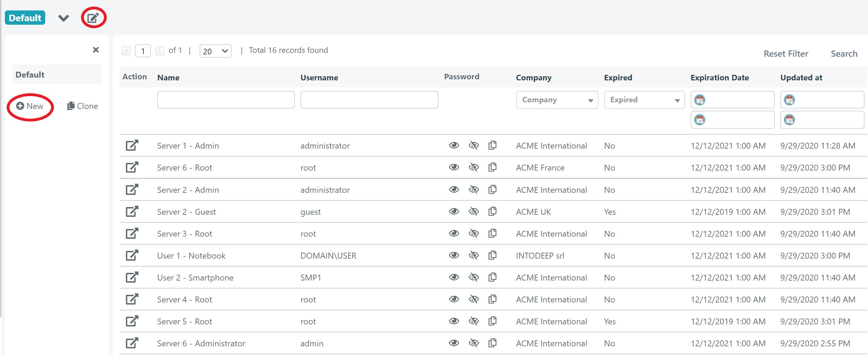
Task: Copy password of Server 6 - Root
Action: click(492, 167)
